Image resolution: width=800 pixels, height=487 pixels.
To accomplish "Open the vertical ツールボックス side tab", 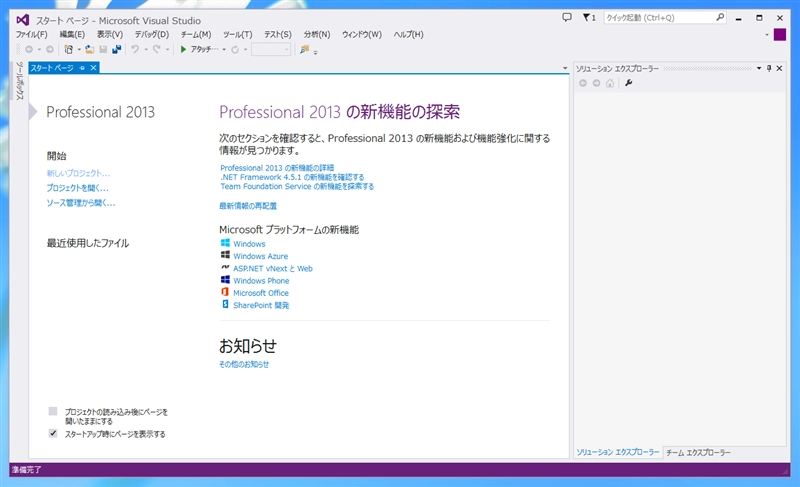I will coord(19,81).
